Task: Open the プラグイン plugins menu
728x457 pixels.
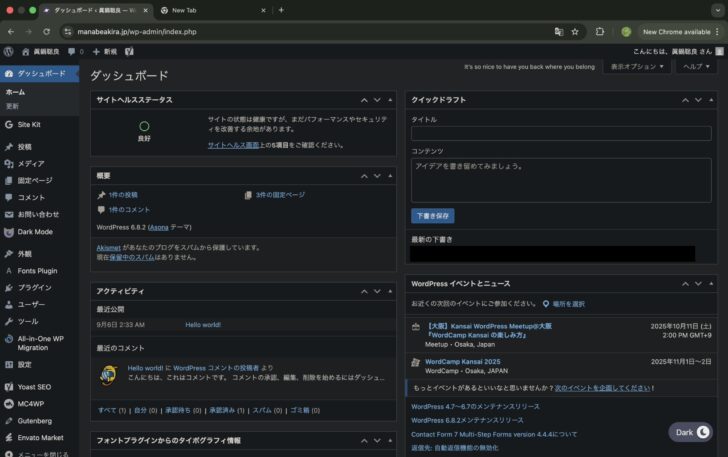Action: coord(34,287)
